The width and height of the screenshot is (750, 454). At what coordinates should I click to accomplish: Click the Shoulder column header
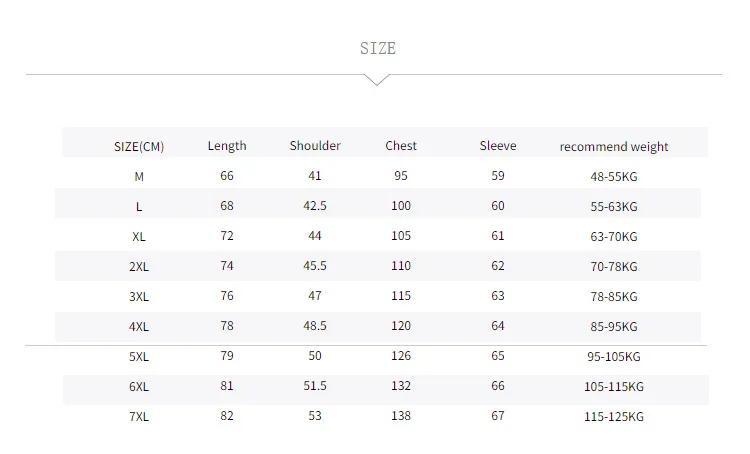coord(315,145)
